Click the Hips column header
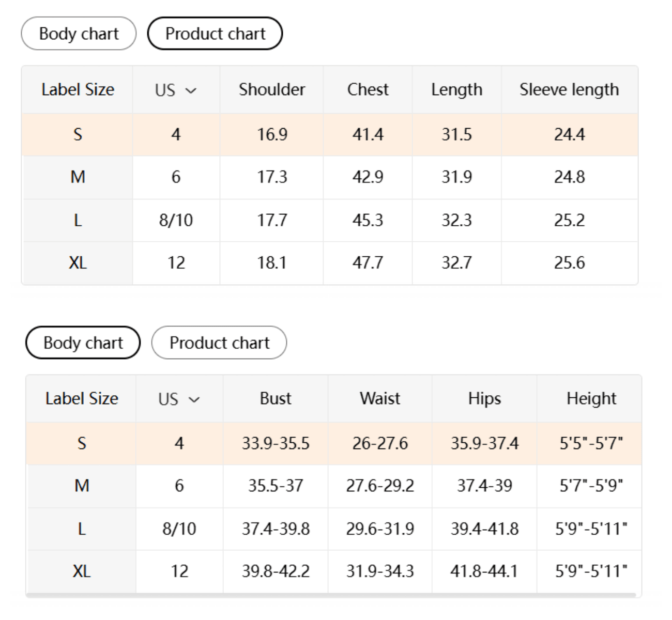The image size is (672, 620). (x=484, y=399)
